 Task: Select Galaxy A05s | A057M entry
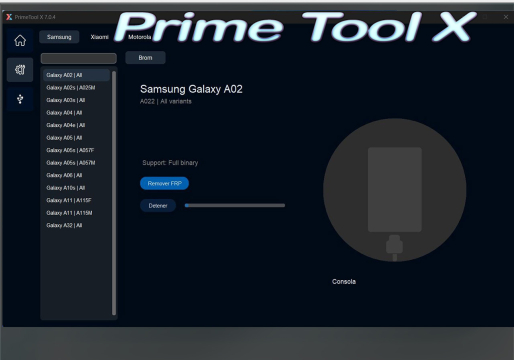tap(76, 163)
